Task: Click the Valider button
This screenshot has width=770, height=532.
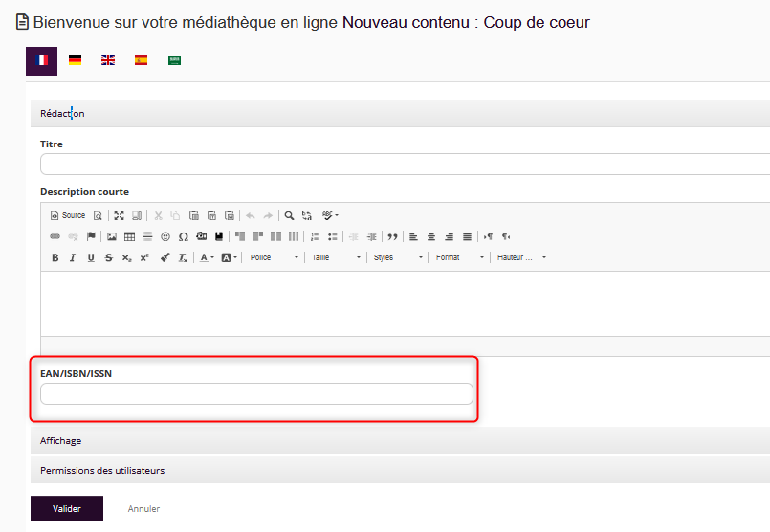Action: tap(66, 509)
